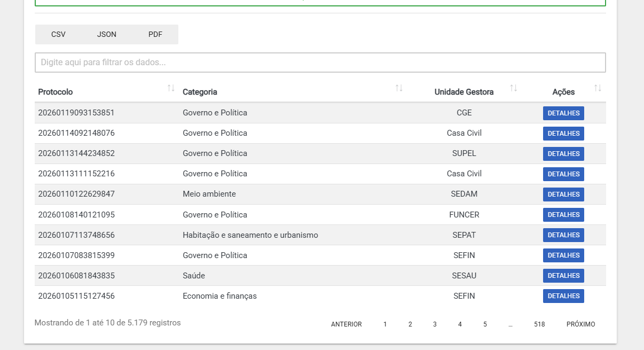Open Detalhes for the SEDAM Meio ambiente row
The image size is (644, 350).
pyautogui.click(x=563, y=195)
